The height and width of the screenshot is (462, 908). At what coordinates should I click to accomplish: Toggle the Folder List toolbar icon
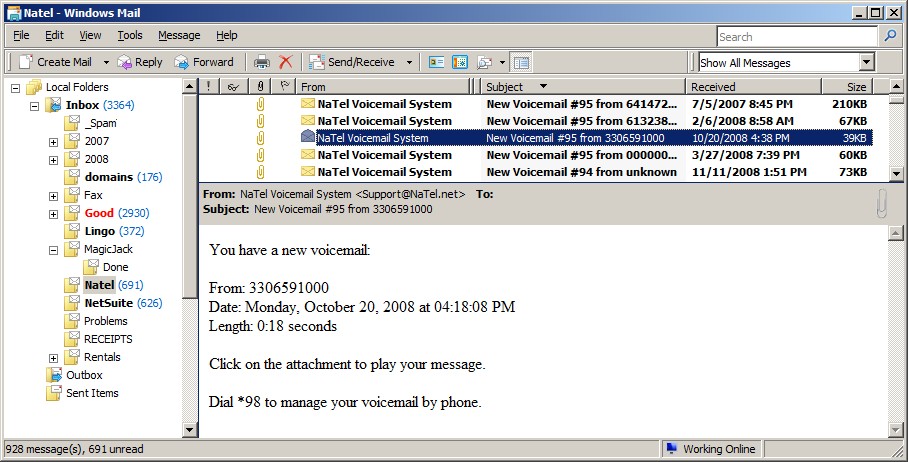click(x=521, y=62)
